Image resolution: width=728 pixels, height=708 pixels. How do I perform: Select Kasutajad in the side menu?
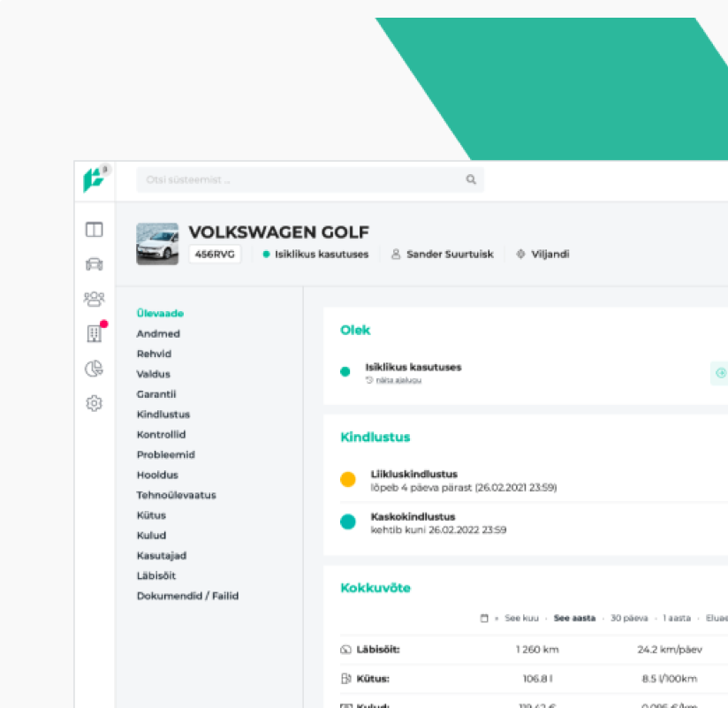[x=162, y=556]
